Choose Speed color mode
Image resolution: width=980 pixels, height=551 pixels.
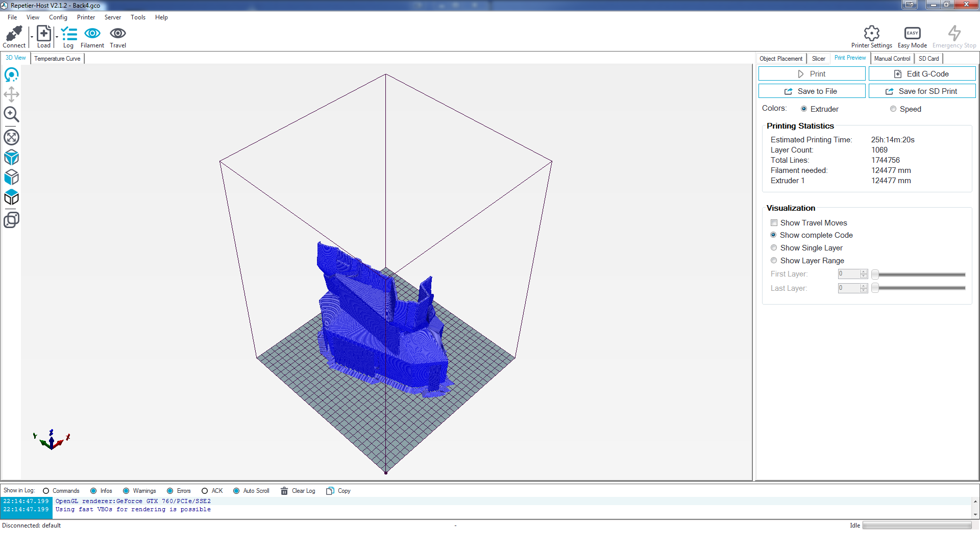(893, 109)
